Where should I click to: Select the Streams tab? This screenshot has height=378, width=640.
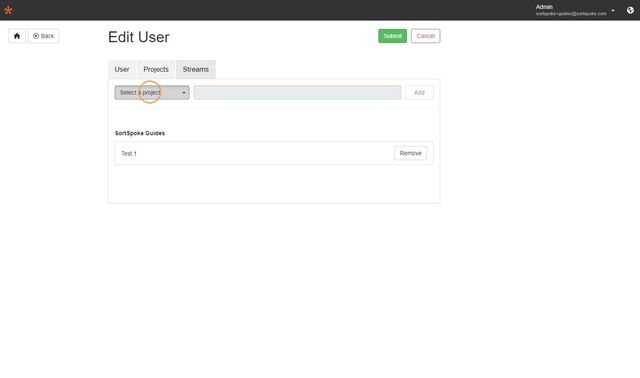[196, 69]
